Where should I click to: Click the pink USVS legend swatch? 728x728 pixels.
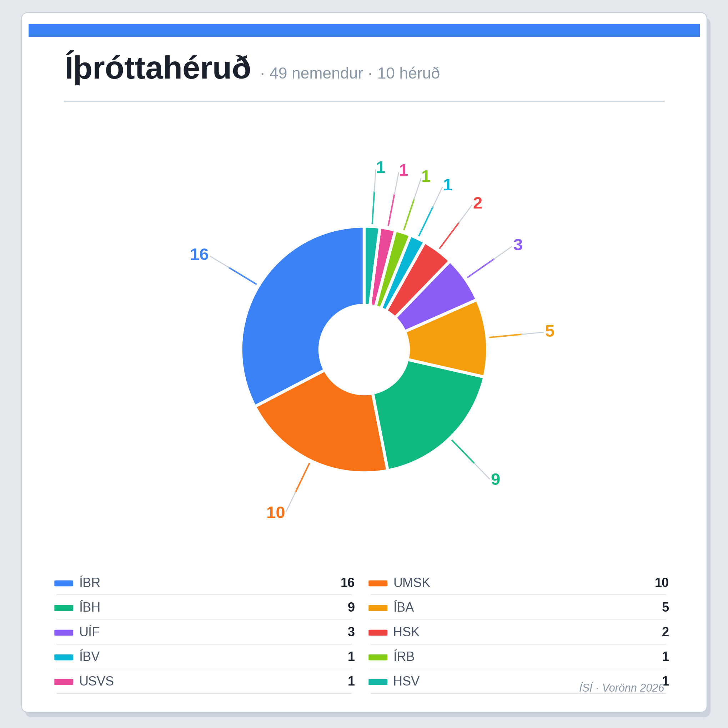(x=64, y=682)
